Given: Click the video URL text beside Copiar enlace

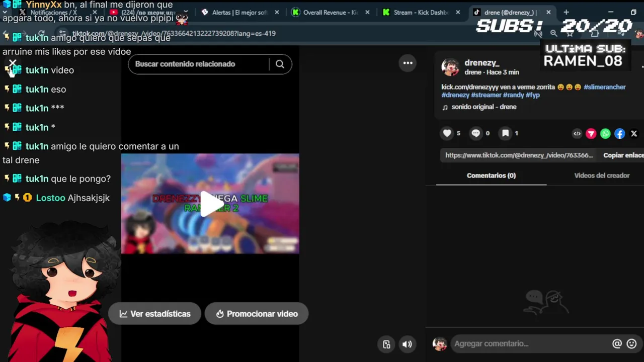Looking at the screenshot, I should 519,155.
